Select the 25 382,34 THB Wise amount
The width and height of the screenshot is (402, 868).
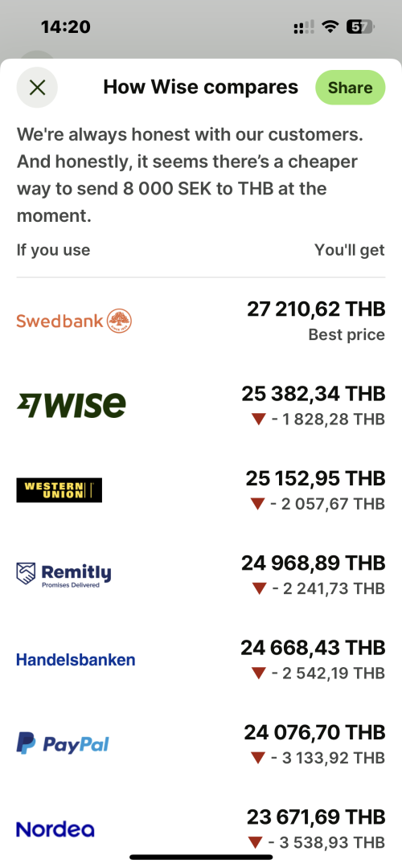(314, 394)
